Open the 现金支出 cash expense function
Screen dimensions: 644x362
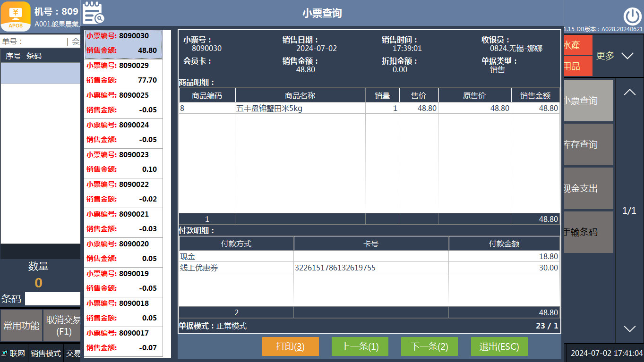pos(588,188)
